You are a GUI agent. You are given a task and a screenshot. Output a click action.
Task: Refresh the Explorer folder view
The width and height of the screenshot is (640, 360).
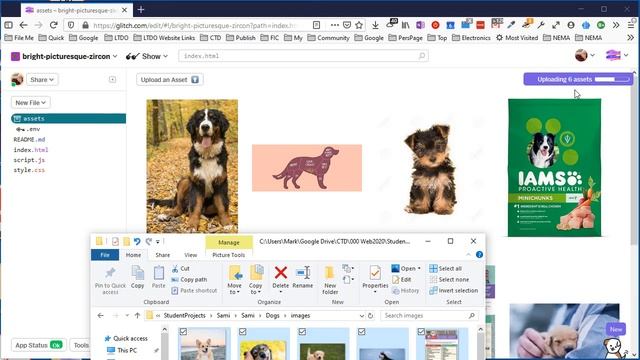pyautogui.click(x=371, y=316)
